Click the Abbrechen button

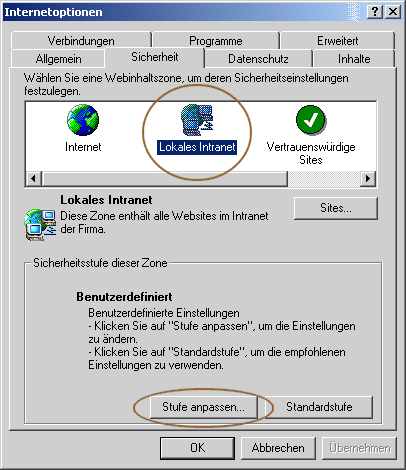point(278,448)
